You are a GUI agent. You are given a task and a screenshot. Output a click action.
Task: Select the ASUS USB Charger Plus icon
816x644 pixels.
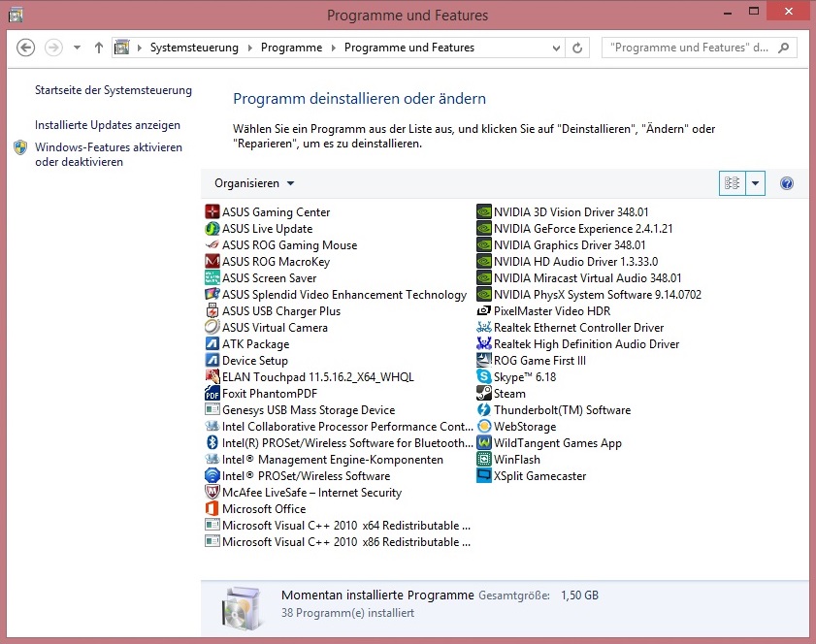point(212,311)
